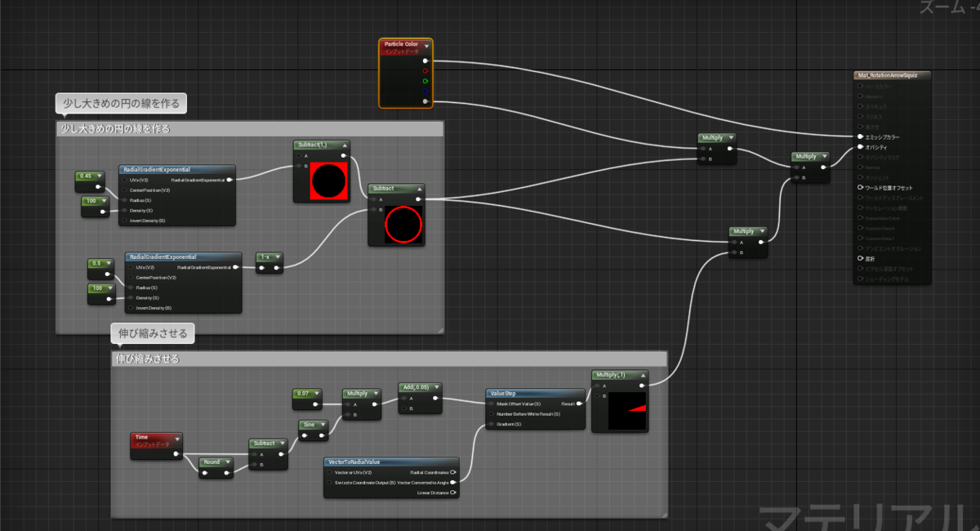This screenshot has height=531, width=980.
Task: Click the 少し大きめの円の線を作る comment bubble
Action: [x=121, y=103]
